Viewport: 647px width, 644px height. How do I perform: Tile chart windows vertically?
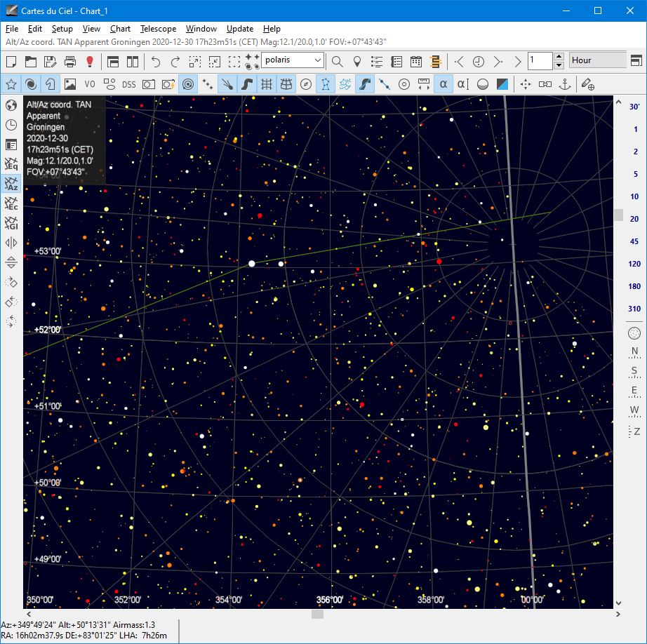[133, 62]
